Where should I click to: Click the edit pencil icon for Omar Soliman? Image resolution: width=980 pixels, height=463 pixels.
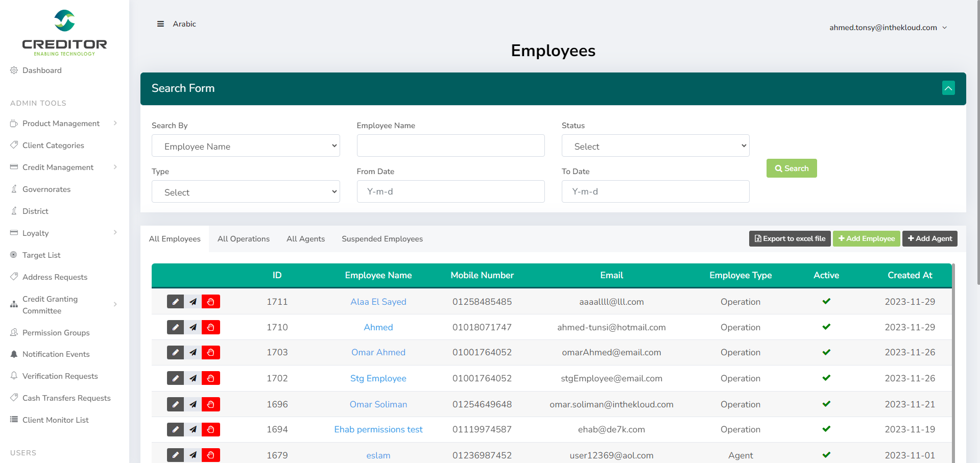[175, 404]
